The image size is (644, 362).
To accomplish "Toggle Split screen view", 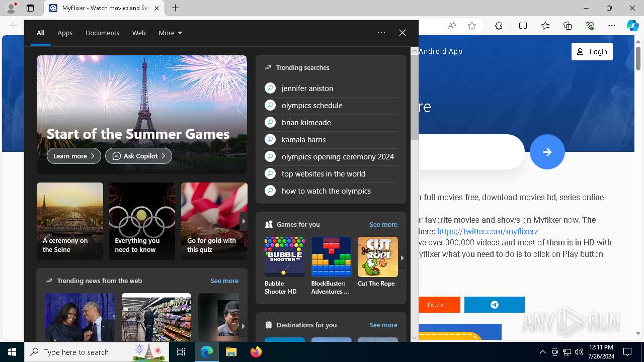I will click(x=523, y=26).
